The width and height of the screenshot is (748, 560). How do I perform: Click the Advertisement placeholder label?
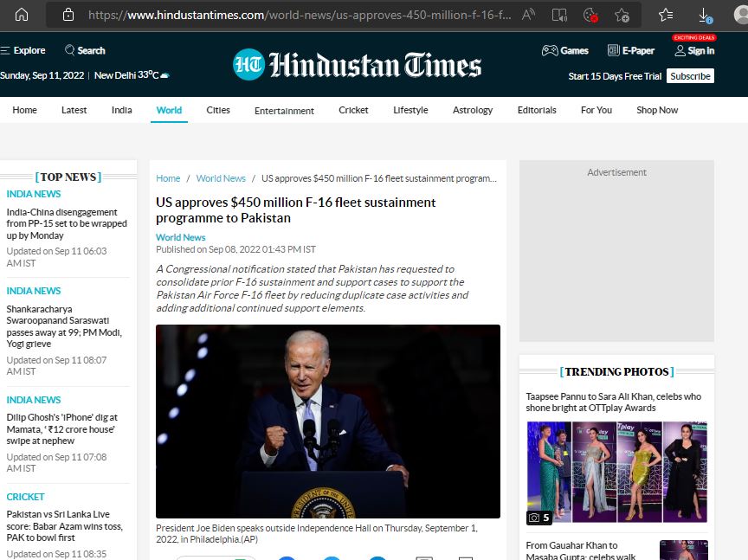coord(616,173)
